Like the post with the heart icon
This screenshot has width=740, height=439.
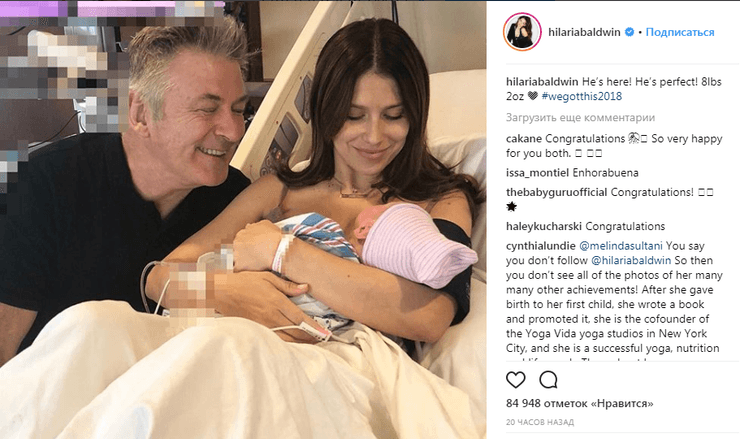[515, 380]
